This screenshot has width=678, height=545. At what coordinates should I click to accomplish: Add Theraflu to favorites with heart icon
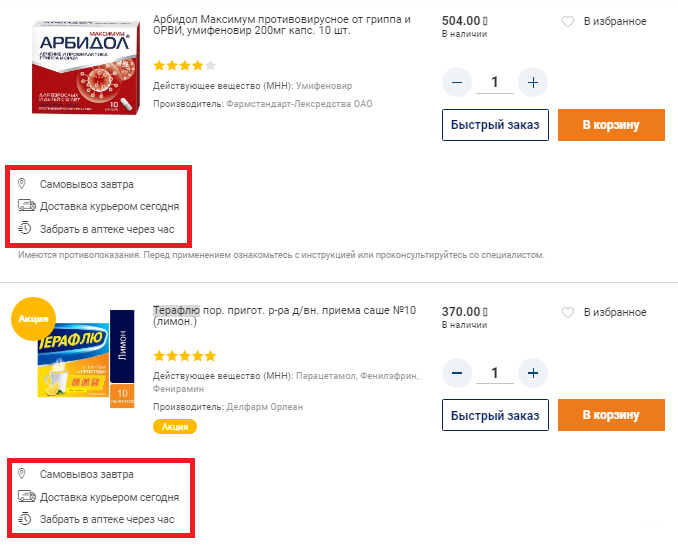coord(568,312)
